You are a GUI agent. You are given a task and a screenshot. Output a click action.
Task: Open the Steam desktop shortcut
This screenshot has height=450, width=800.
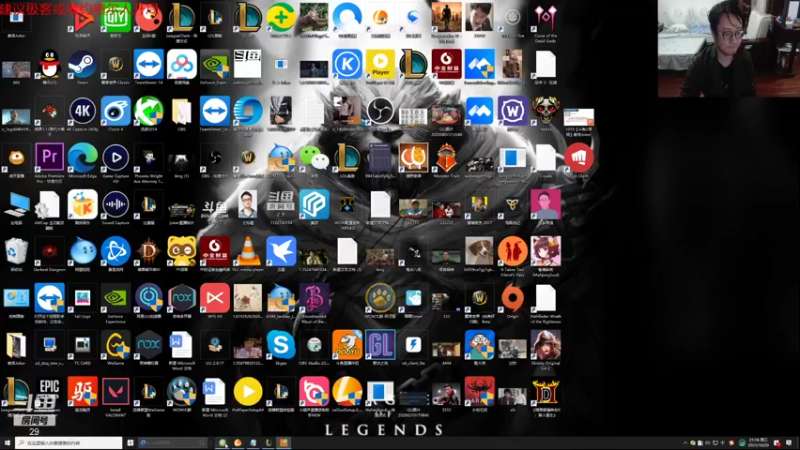pos(82,64)
